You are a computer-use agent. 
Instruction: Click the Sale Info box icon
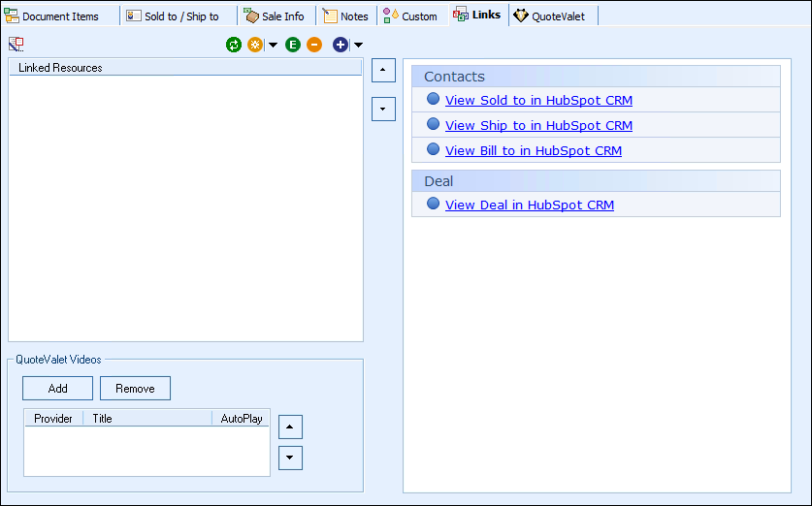click(251, 16)
